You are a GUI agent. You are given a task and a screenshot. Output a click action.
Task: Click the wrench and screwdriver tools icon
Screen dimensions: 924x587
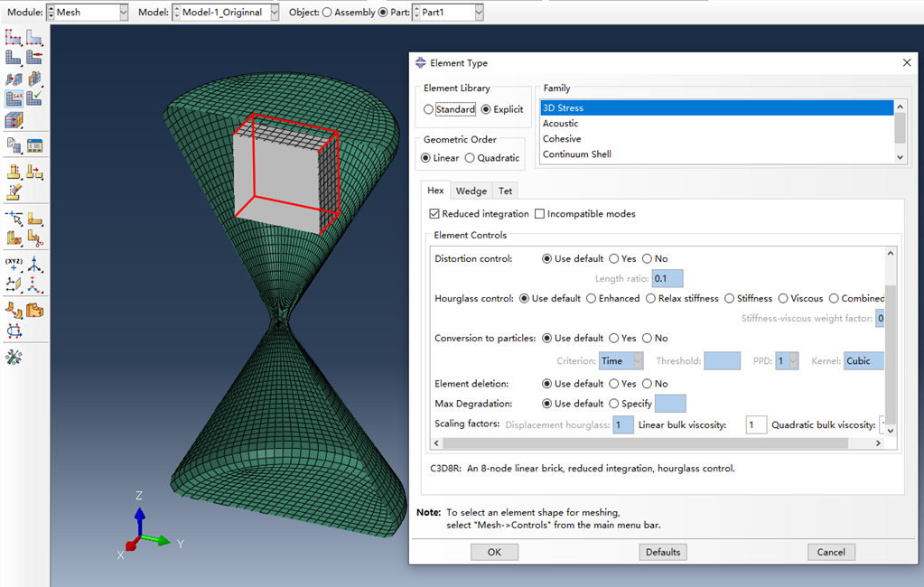click(14, 358)
